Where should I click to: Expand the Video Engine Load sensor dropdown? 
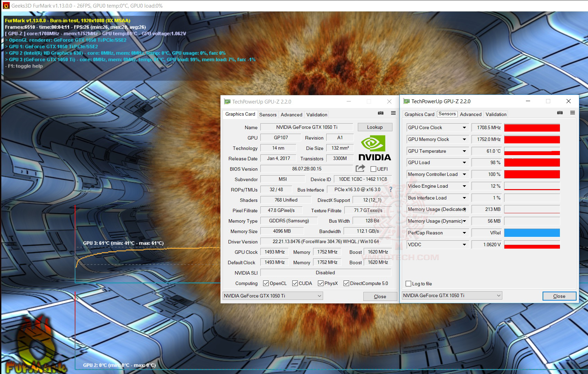[x=464, y=186]
